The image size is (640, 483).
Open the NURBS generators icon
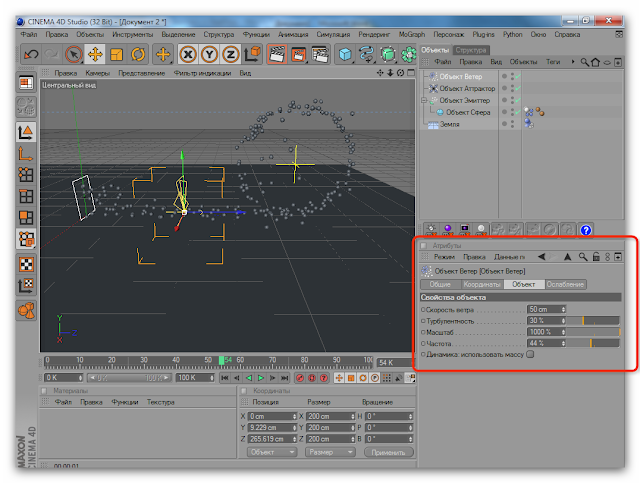coord(388,54)
